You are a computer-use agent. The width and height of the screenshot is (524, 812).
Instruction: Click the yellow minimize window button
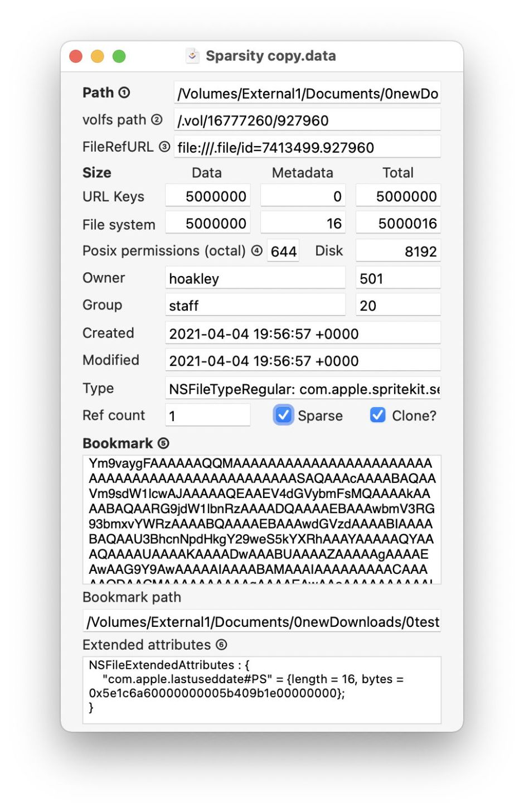tap(98, 56)
